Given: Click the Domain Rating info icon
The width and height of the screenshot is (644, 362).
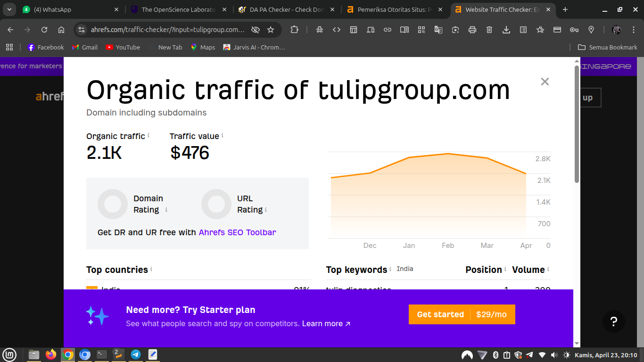Looking at the screenshot, I should [166, 210].
